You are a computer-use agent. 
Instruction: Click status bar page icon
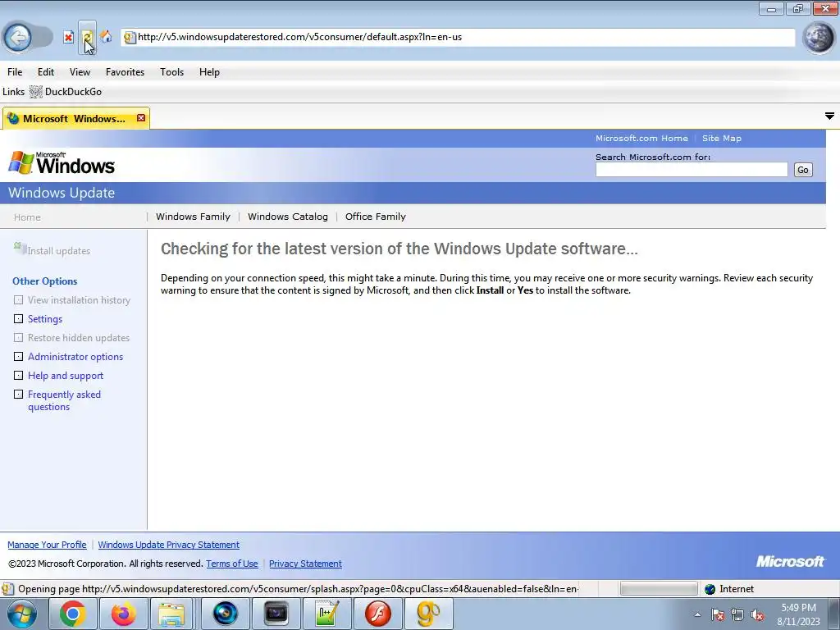(7, 589)
